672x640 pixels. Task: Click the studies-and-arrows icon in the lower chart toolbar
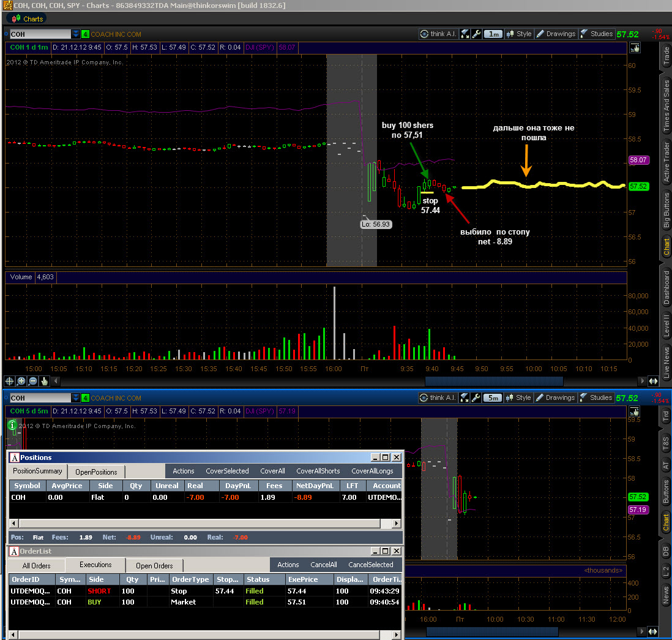point(464,397)
